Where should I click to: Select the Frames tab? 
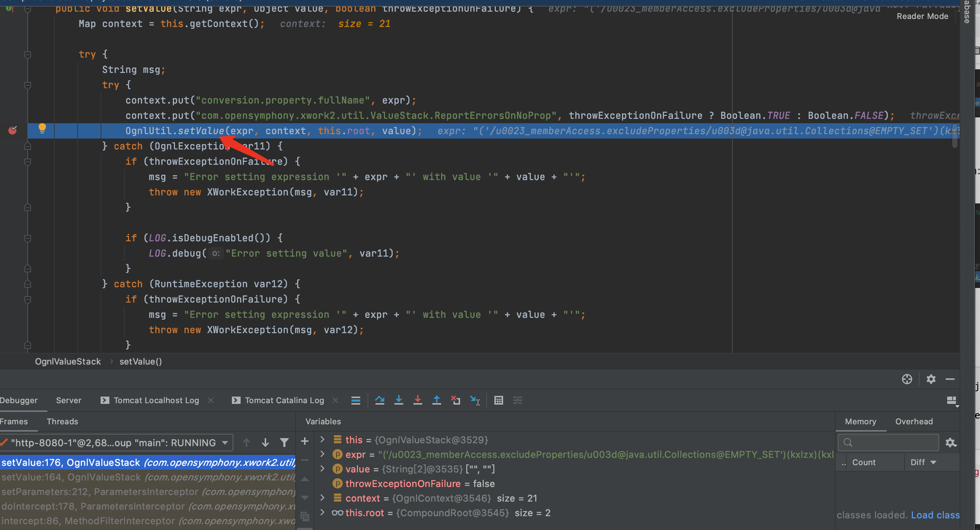pyautogui.click(x=14, y=422)
